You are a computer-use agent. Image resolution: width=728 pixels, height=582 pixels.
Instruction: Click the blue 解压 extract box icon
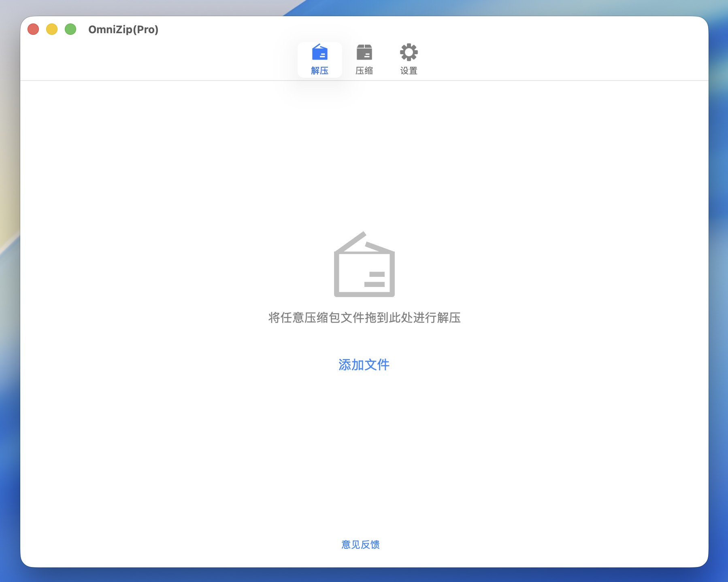[x=319, y=52]
